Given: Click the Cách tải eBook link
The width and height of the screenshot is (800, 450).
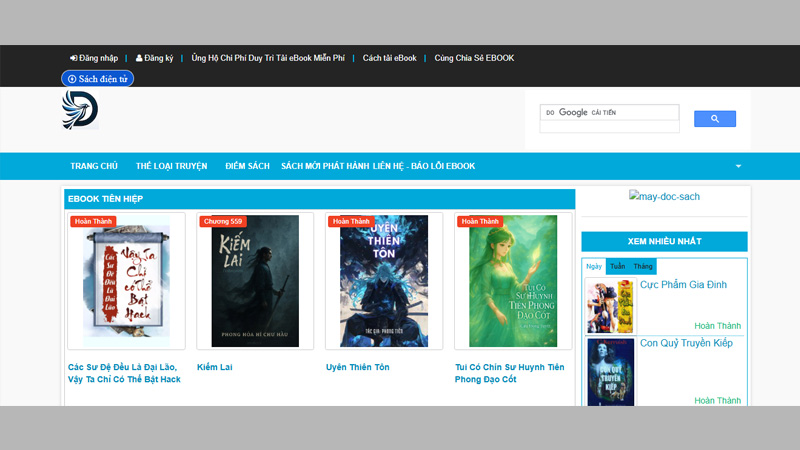Looking at the screenshot, I should point(389,58).
